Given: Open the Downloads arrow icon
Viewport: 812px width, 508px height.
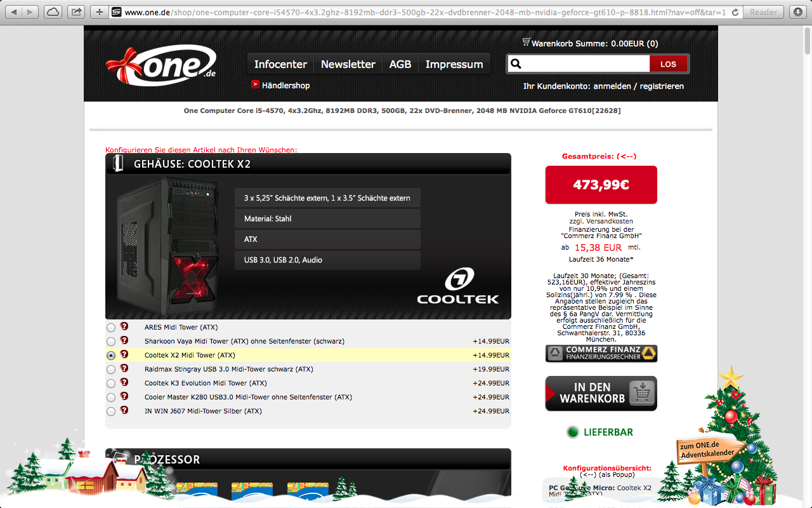Looking at the screenshot, I should (797, 12).
